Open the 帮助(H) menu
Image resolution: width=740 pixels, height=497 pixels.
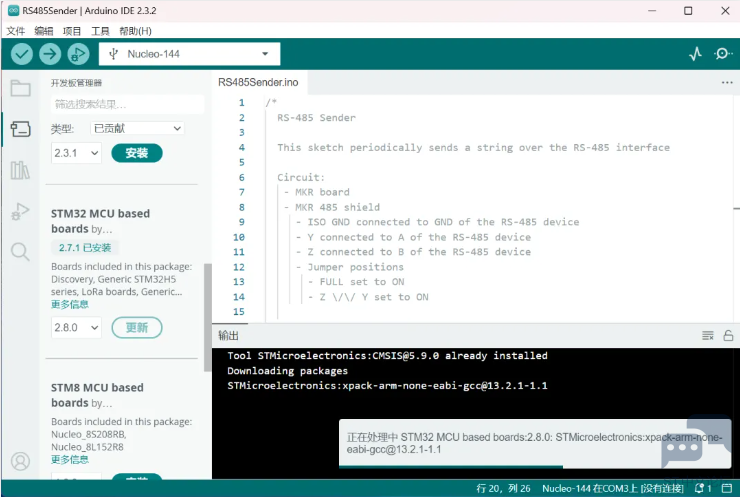coord(135,31)
